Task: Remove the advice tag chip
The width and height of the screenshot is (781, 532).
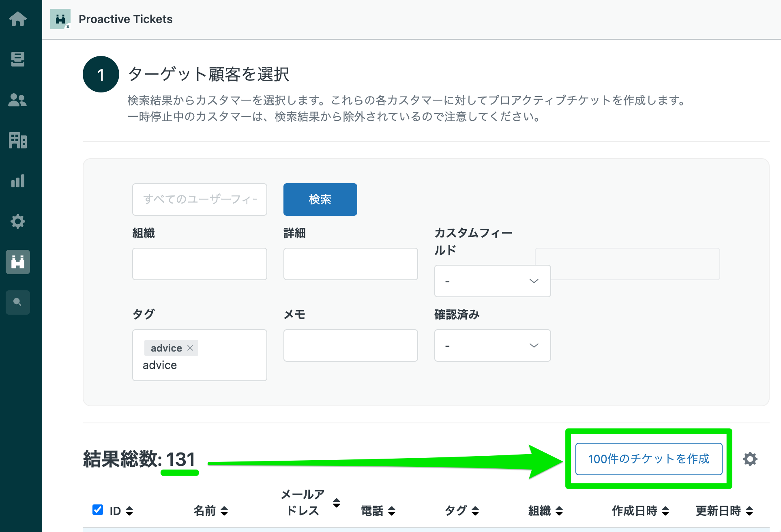Action: click(190, 348)
